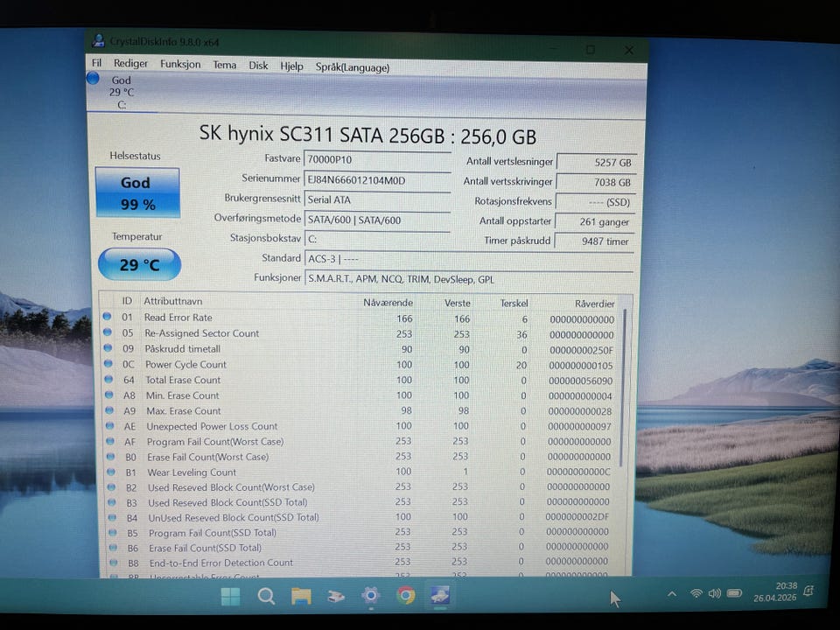The width and height of the screenshot is (840, 630).
Task: Click the Standard ACS-3 field
Action: point(469,259)
